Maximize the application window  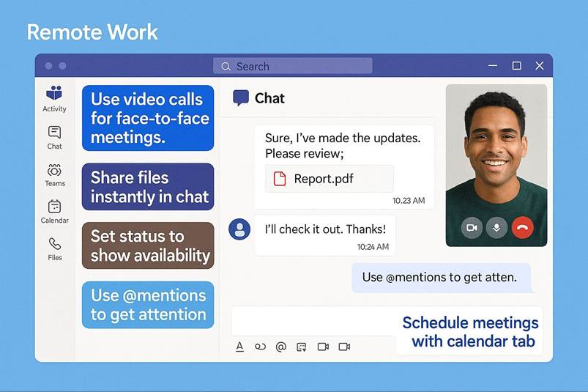(x=516, y=66)
